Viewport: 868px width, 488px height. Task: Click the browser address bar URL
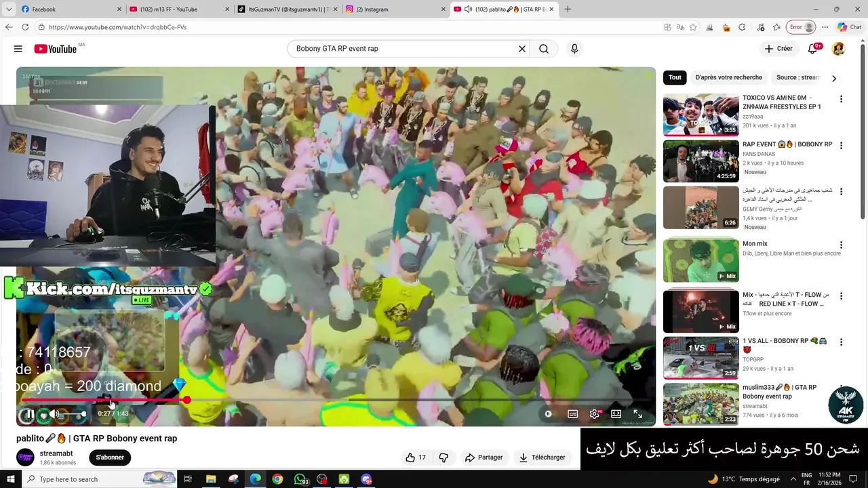pos(117,27)
